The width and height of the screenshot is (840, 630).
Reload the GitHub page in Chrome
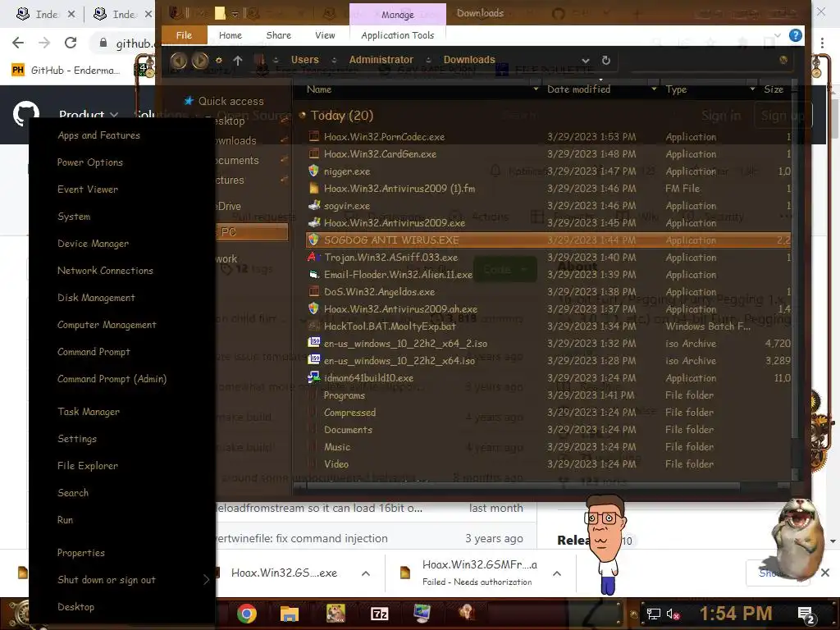(71, 43)
